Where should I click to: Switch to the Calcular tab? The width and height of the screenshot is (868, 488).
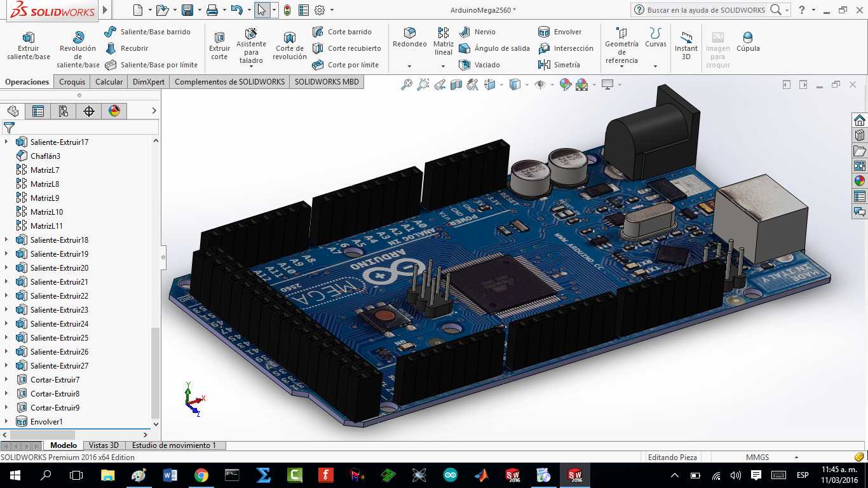[x=109, y=82]
